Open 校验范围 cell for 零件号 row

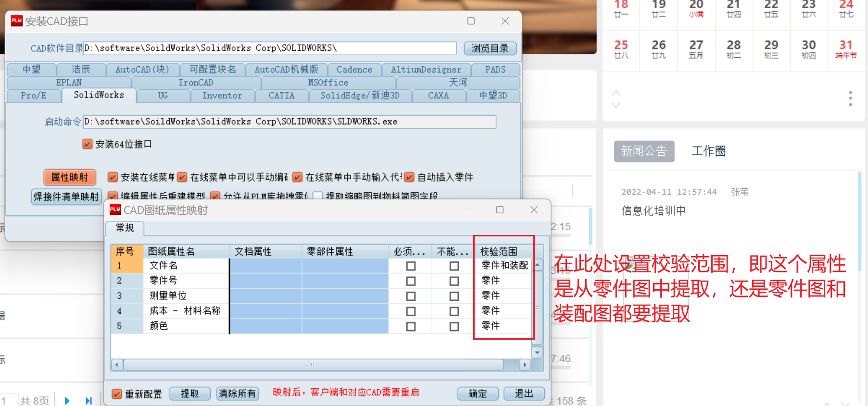503,280
